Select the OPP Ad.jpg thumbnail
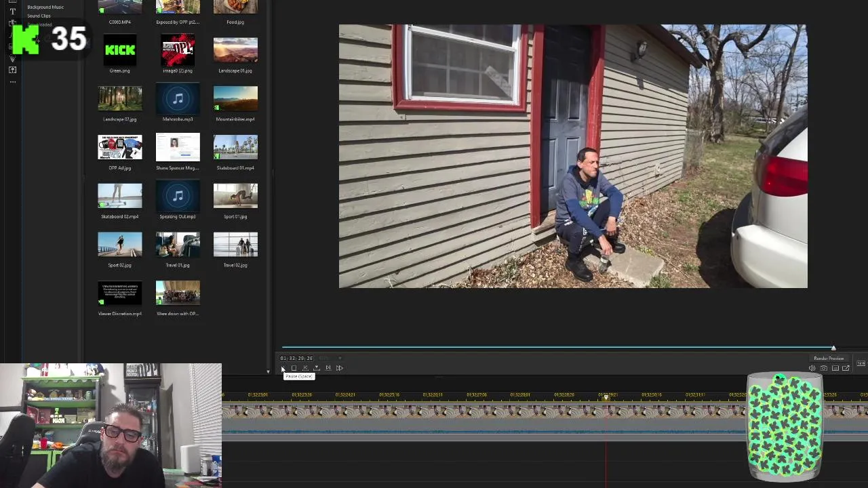The image size is (868, 488). coord(120,147)
